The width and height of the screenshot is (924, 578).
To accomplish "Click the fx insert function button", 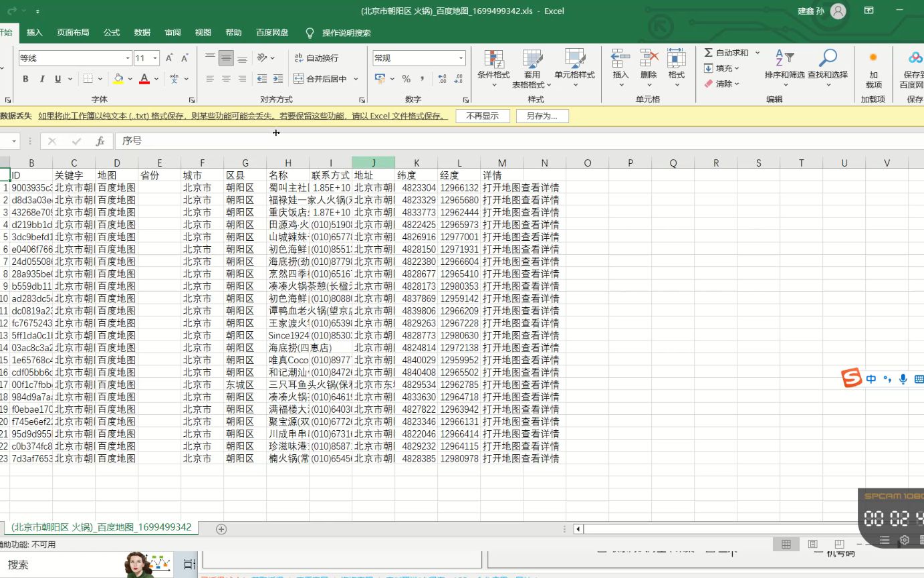I will 100,141.
